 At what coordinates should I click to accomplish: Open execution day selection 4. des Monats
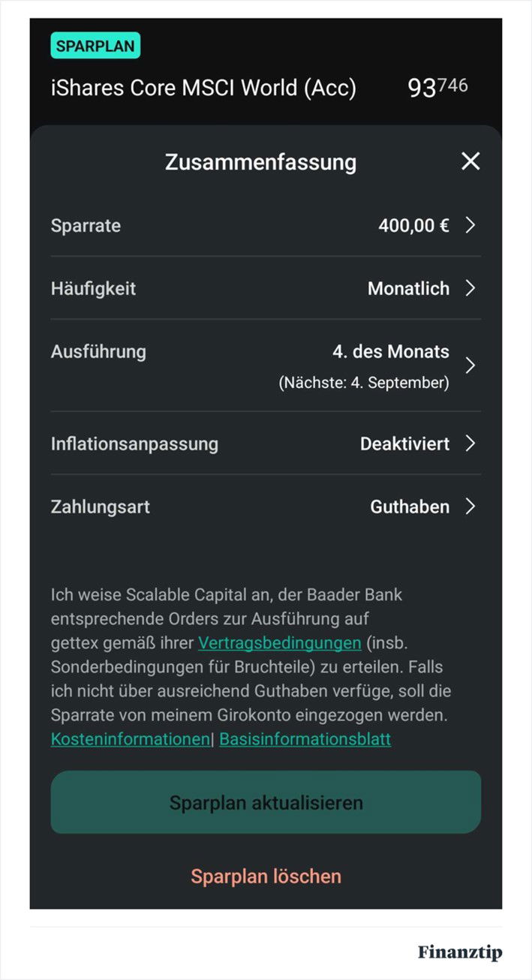pos(391,351)
